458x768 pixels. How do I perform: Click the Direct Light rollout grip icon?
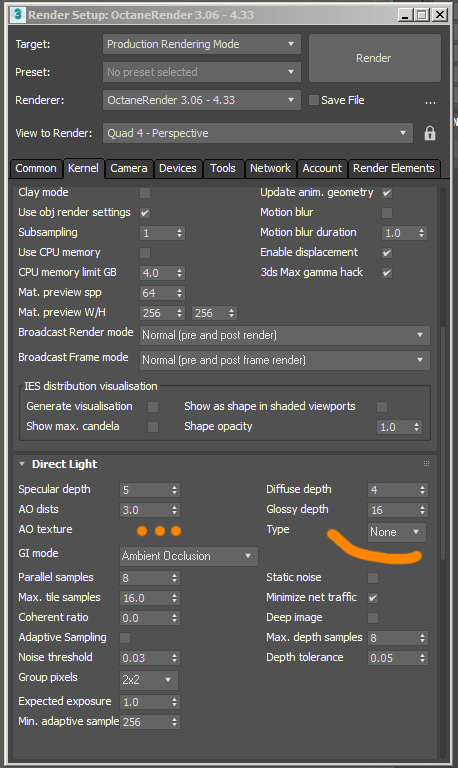pyautogui.click(x=426, y=463)
